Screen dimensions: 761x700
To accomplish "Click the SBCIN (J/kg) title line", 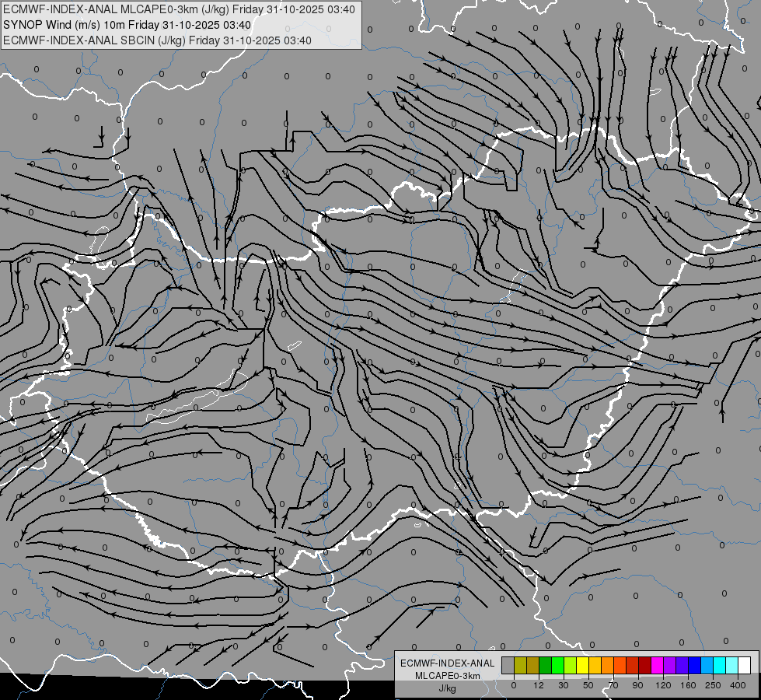I will coord(157,40).
